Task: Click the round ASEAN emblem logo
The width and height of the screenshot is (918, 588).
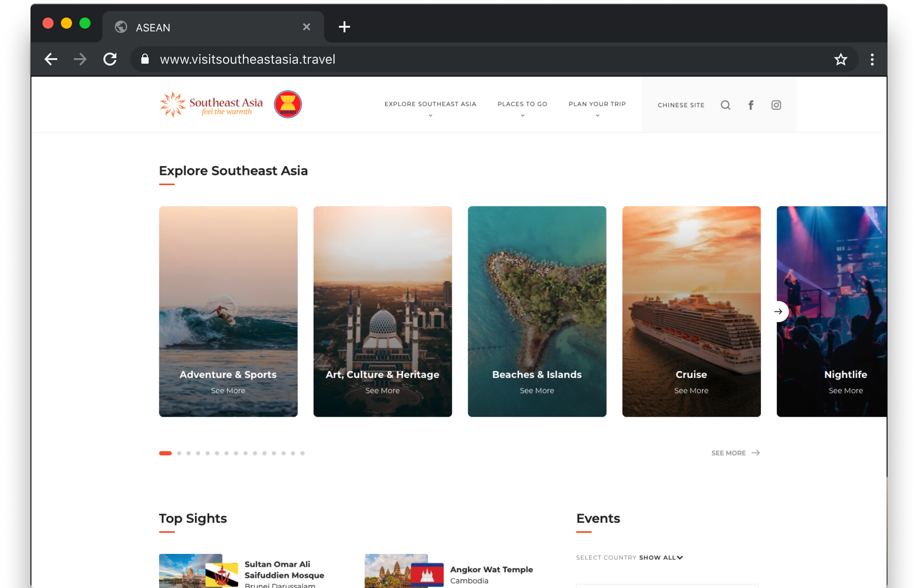Action: 288,104
